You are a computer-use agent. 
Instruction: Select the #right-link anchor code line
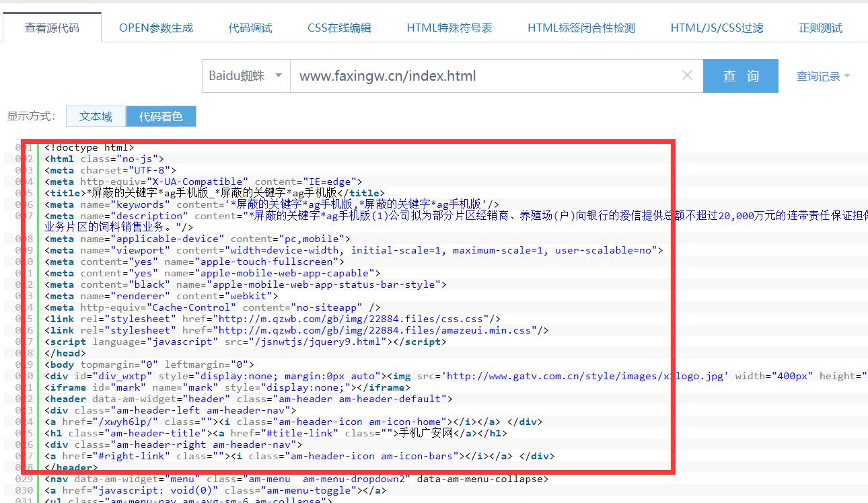pyautogui.click(x=299, y=456)
